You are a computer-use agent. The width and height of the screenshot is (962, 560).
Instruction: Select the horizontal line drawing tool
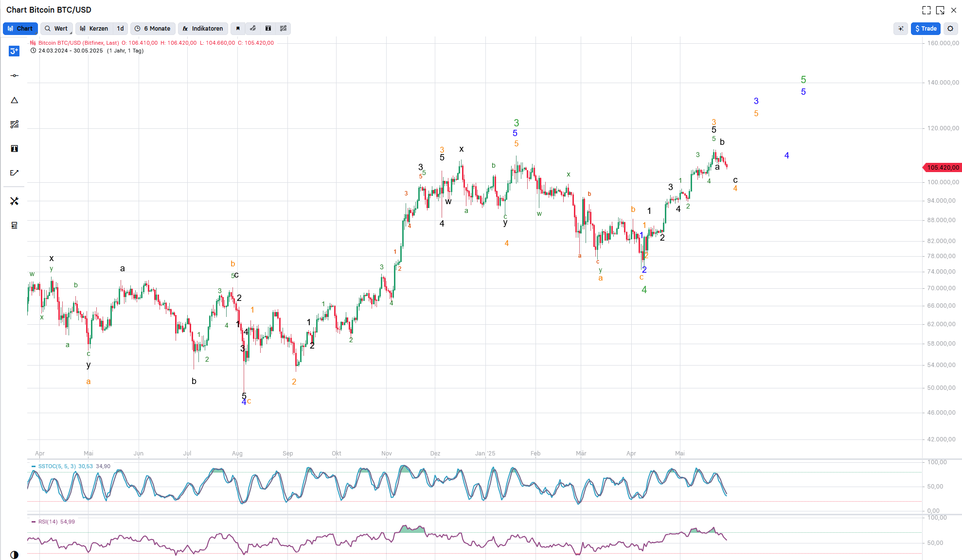click(x=14, y=75)
